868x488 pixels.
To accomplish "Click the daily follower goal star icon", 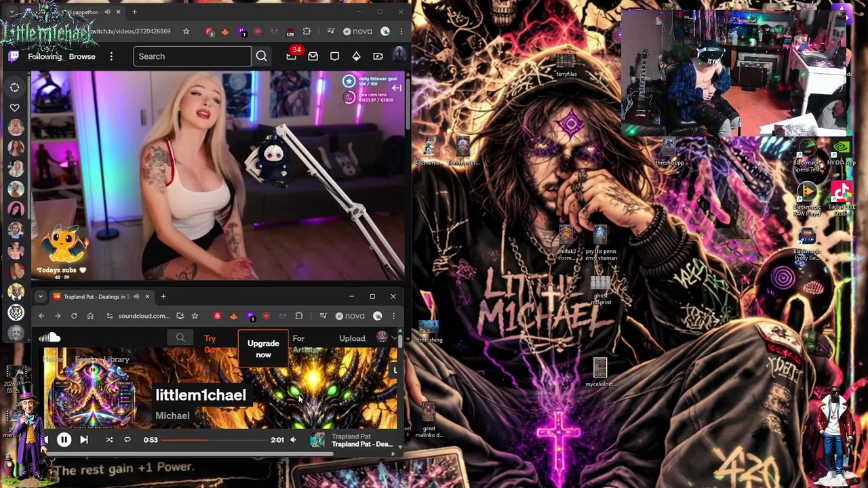I will [349, 81].
